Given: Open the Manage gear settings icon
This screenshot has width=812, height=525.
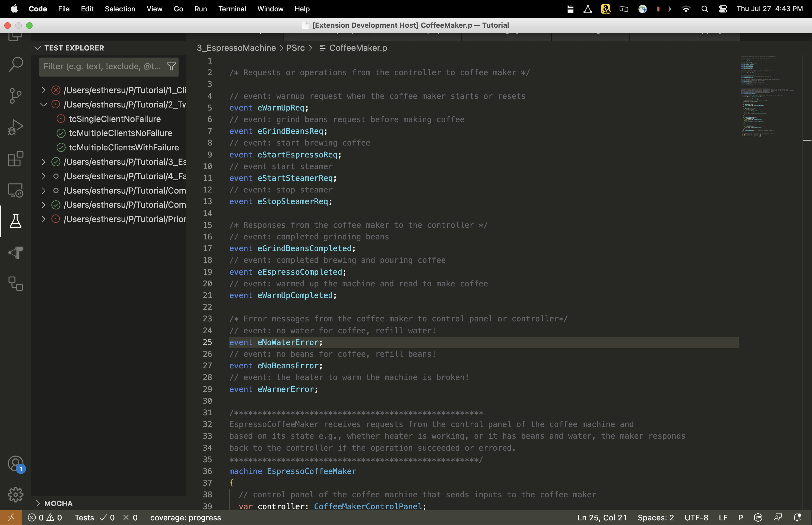Looking at the screenshot, I should click(x=15, y=494).
